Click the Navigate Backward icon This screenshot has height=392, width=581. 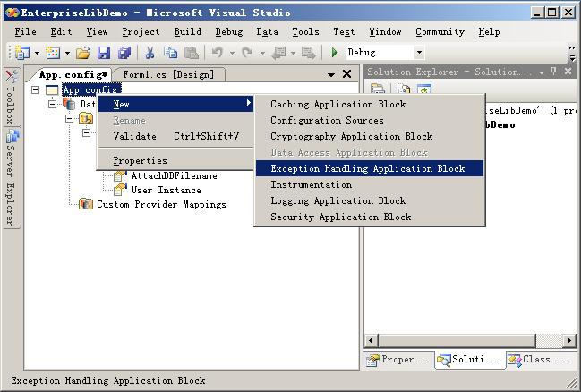tap(278, 53)
